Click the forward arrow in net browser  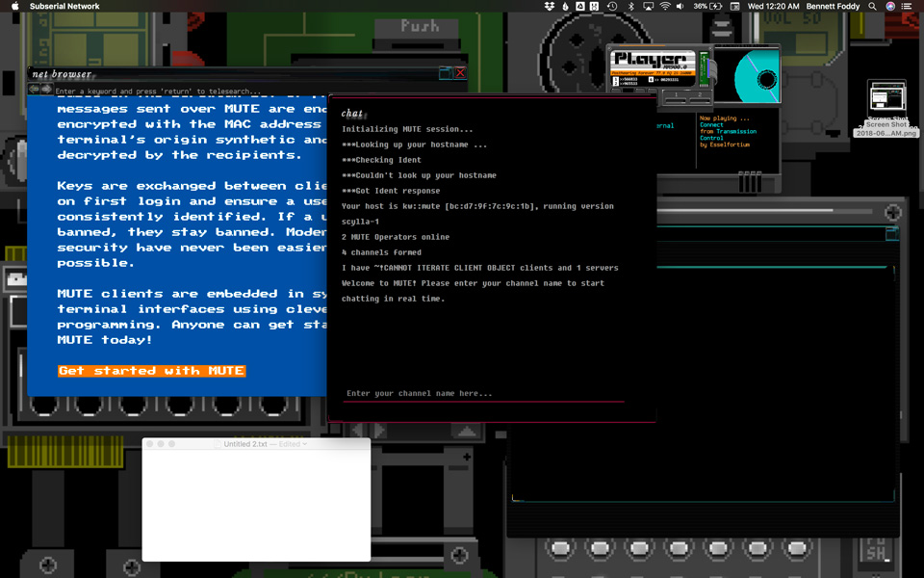pos(46,88)
